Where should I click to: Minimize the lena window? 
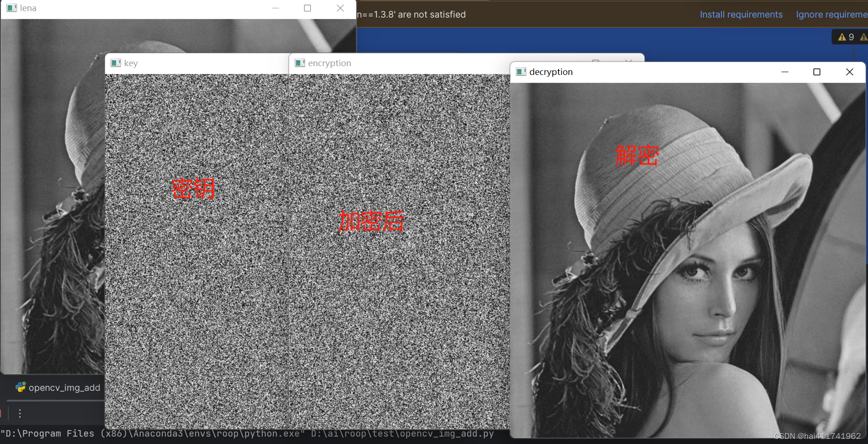click(x=275, y=8)
